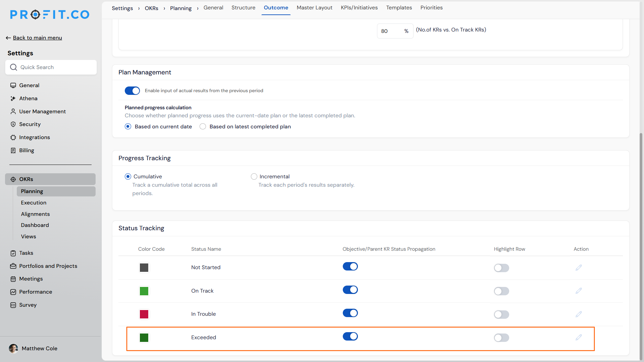Select Incremental progress tracking
Image resolution: width=644 pixels, height=362 pixels.
point(254,177)
